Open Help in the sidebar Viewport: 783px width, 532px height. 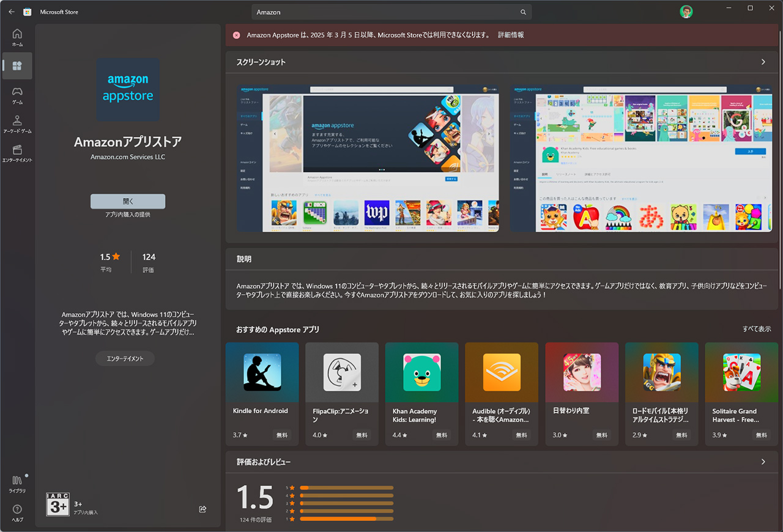[17, 513]
